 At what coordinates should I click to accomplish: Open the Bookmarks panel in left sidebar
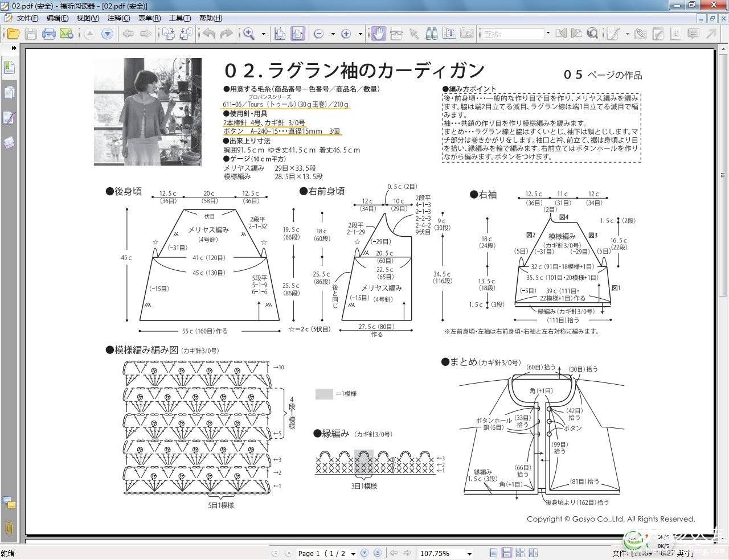[9, 68]
